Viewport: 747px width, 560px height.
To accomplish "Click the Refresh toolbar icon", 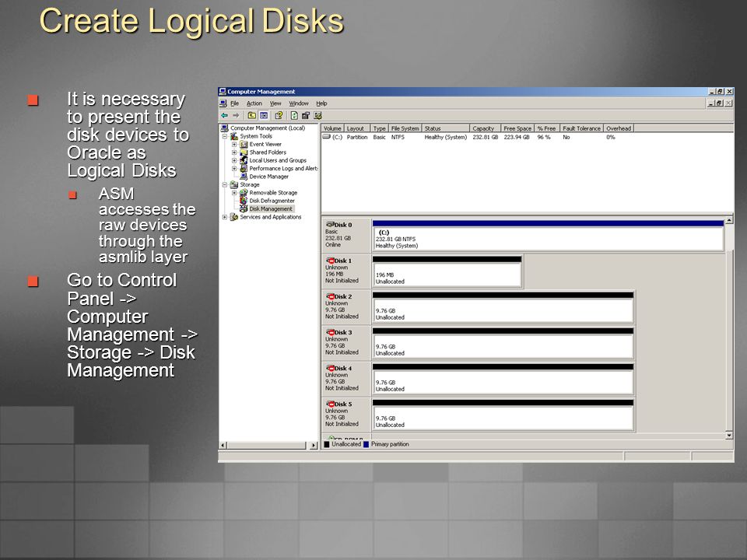I will (294, 115).
